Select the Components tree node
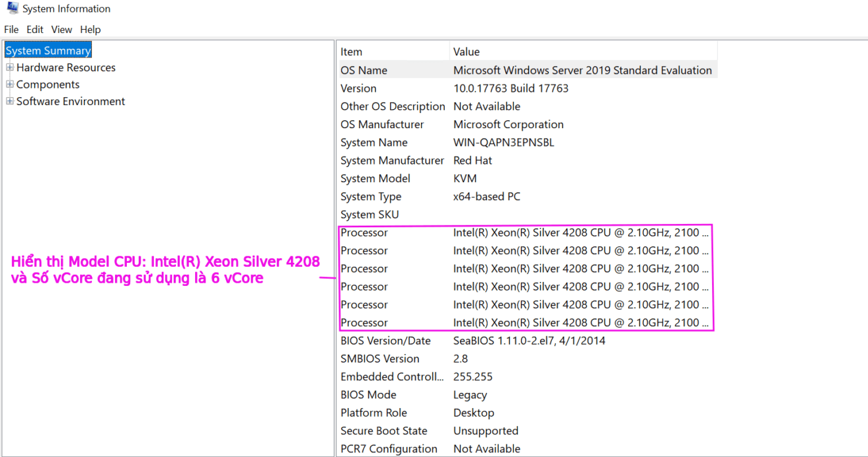Screen dimensions: 868x457 (48, 85)
